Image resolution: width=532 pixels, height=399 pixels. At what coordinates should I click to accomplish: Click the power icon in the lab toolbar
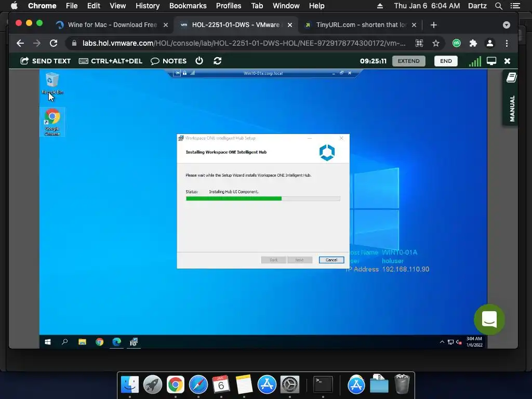199,61
